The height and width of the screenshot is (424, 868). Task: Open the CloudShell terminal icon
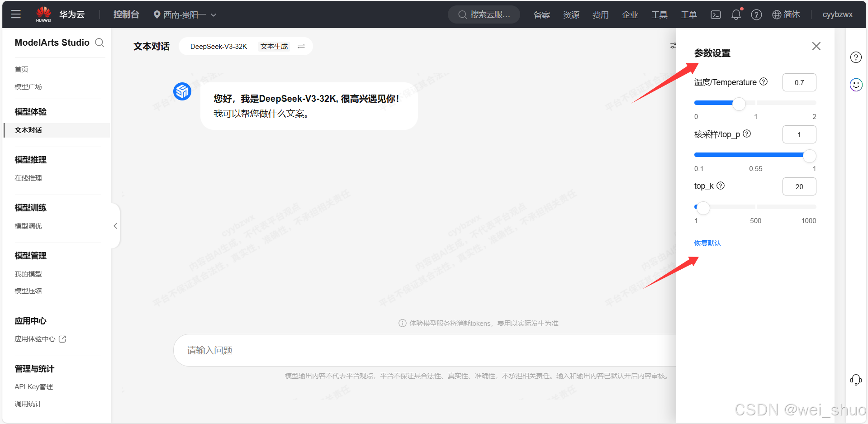pyautogui.click(x=716, y=14)
